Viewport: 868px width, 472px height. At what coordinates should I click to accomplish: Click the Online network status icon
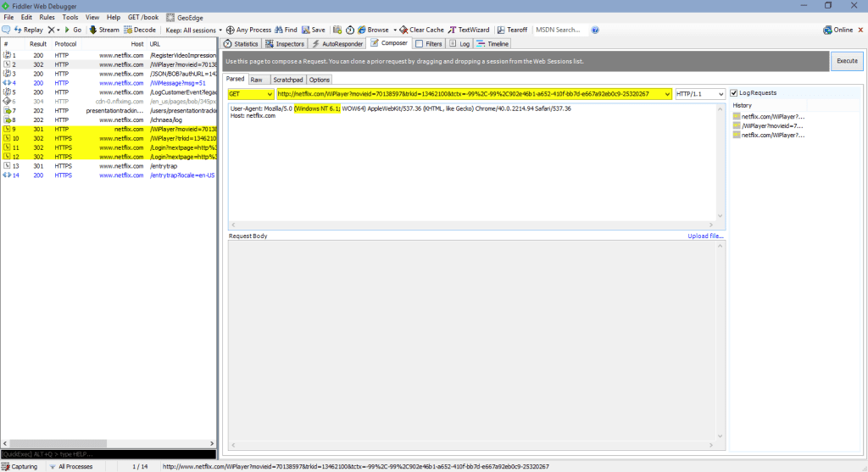pos(827,30)
